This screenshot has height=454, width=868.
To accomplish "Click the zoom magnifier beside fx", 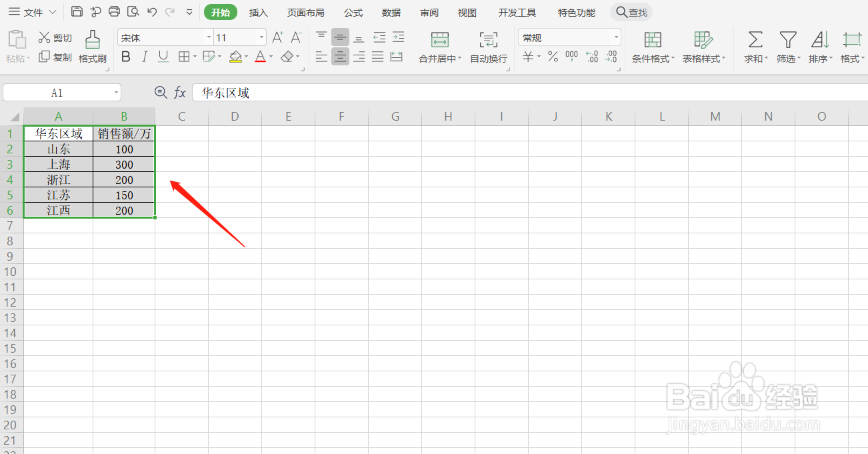I will [161, 93].
